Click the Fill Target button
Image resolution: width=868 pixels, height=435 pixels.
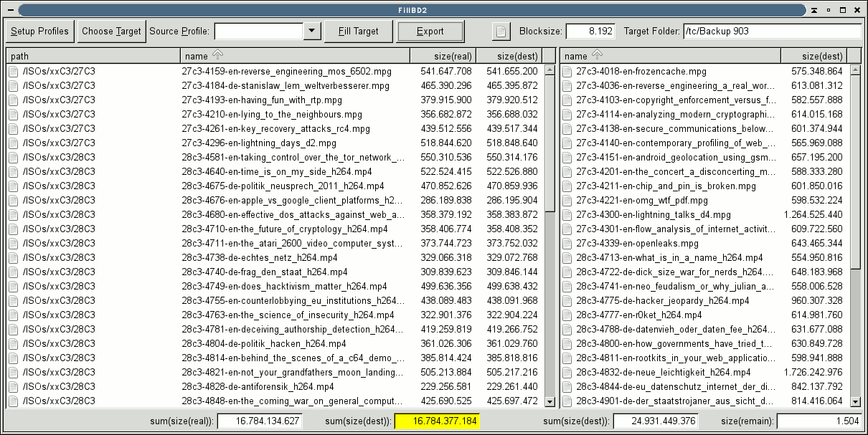pyautogui.click(x=358, y=32)
